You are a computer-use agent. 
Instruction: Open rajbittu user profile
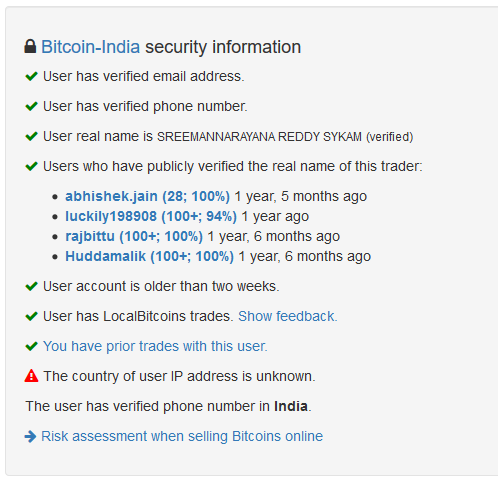coord(134,236)
